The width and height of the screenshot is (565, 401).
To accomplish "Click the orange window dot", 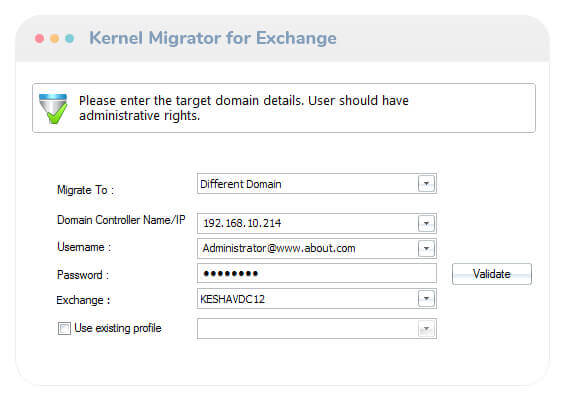I will tap(54, 39).
